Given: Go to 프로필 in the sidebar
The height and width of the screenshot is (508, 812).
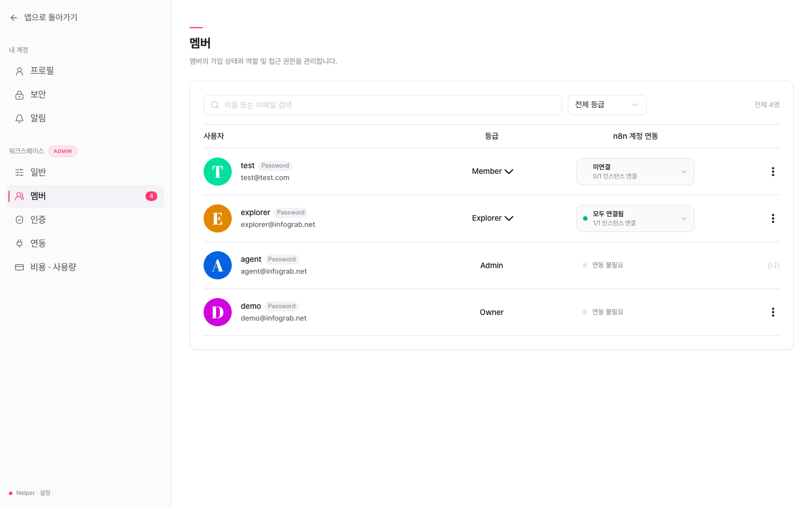Looking at the screenshot, I should pos(85,71).
